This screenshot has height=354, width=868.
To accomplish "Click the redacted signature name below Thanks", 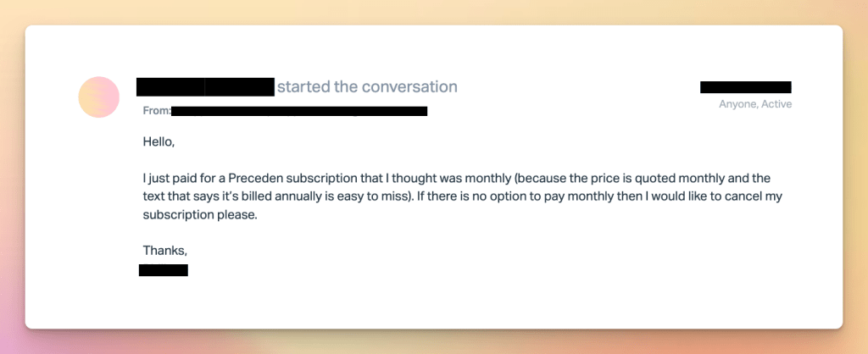I will coord(164,270).
